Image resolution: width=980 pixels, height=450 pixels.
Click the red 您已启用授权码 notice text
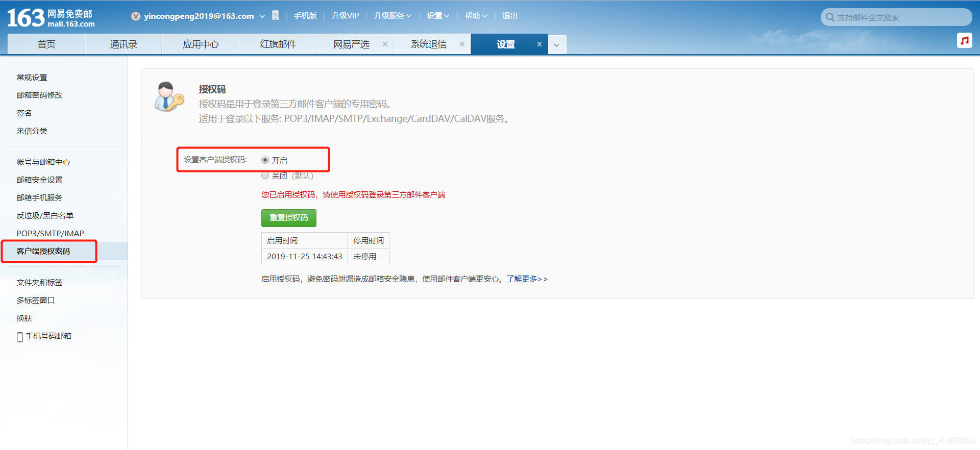(x=353, y=195)
